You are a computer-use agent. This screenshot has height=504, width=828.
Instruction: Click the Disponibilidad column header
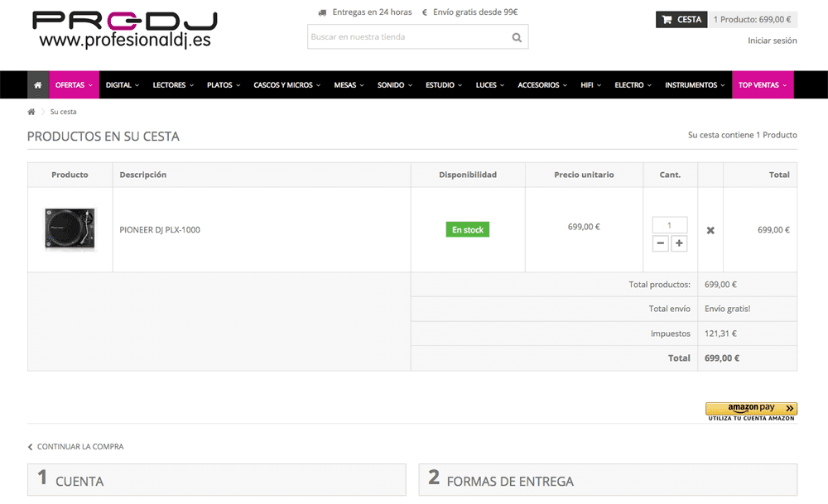coord(468,175)
